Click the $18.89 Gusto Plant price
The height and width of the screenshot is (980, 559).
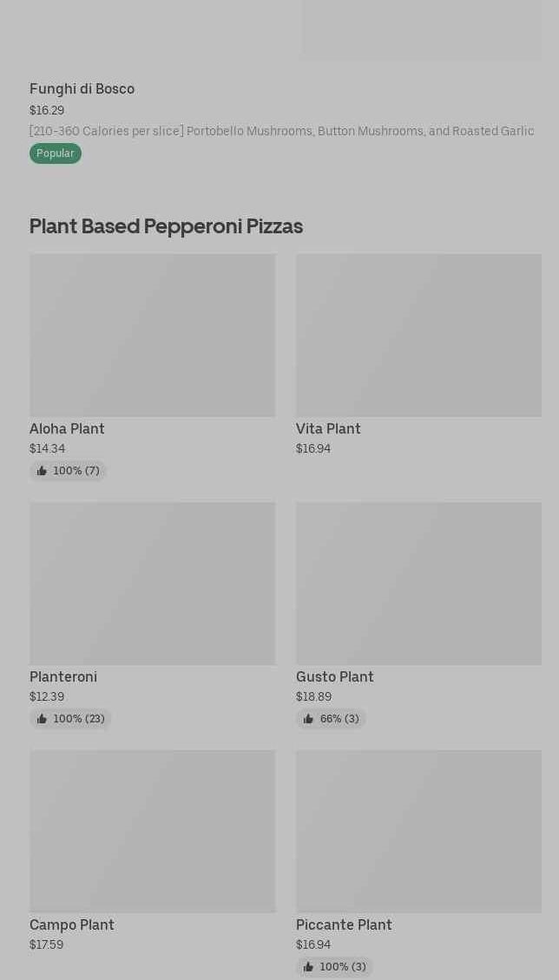[x=313, y=697]
